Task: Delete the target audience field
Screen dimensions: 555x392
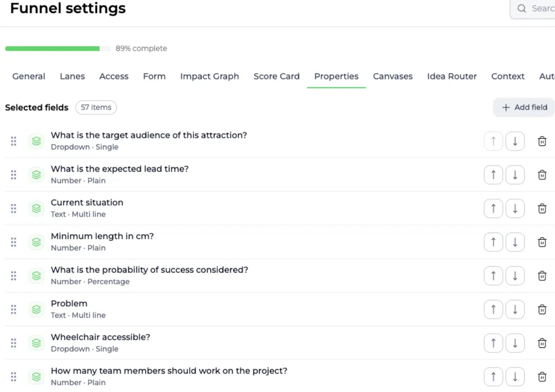Action: click(542, 141)
